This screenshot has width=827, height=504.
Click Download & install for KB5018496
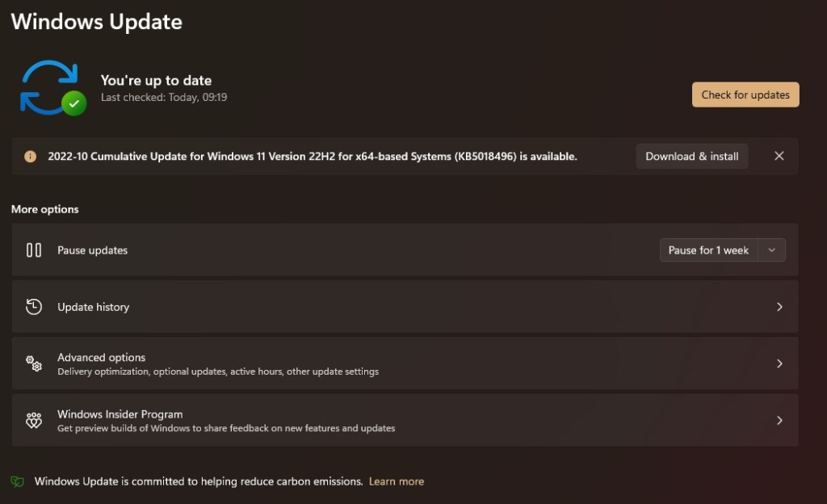pyautogui.click(x=691, y=157)
